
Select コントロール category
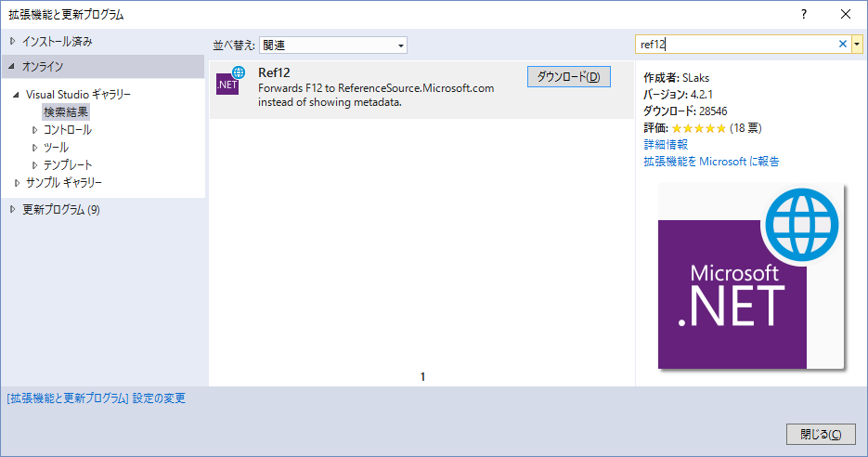coord(68,130)
